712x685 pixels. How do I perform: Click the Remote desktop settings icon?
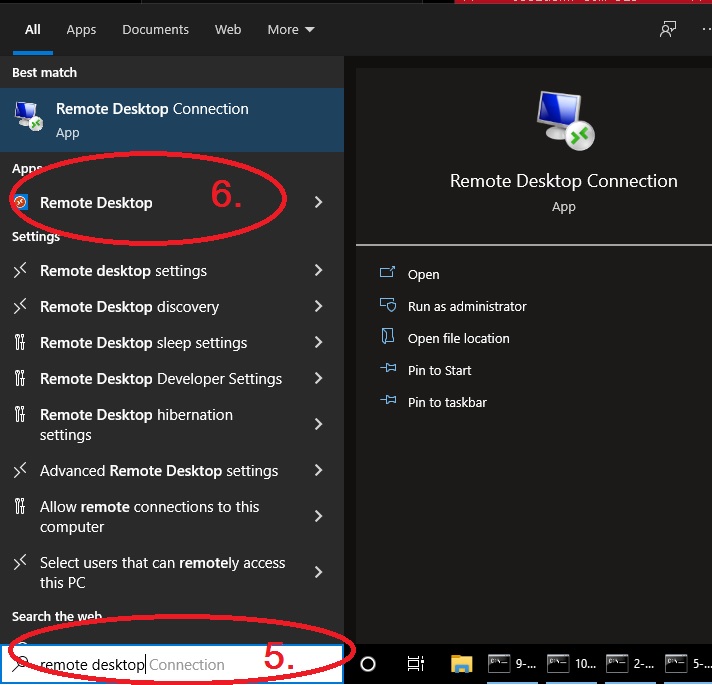20,270
